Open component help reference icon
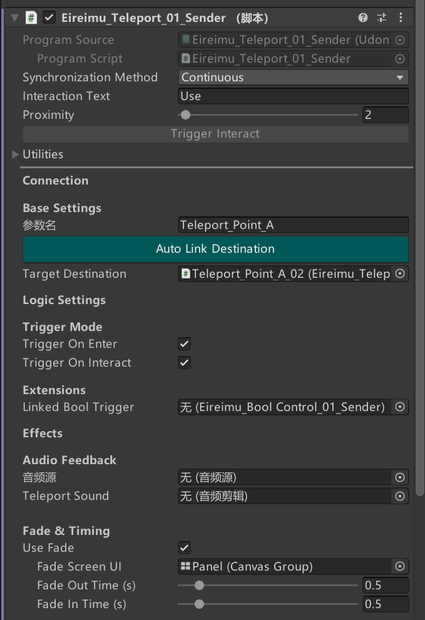The height and width of the screenshot is (620, 425). click(x=363, y=18)
